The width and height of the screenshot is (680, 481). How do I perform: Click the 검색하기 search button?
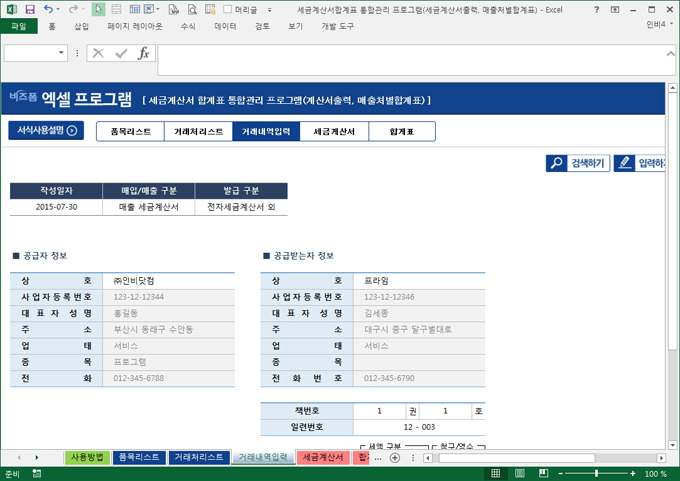(x=578, y=163)
